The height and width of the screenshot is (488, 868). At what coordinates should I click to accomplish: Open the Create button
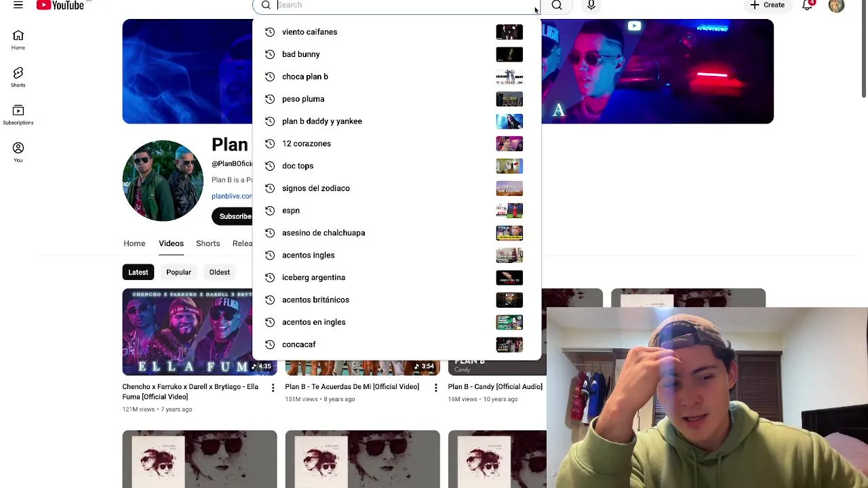[x=768, y=5]
